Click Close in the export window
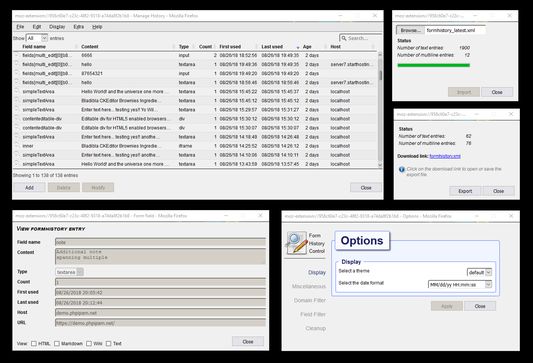The image size is (533, 363). coord(498,191)
